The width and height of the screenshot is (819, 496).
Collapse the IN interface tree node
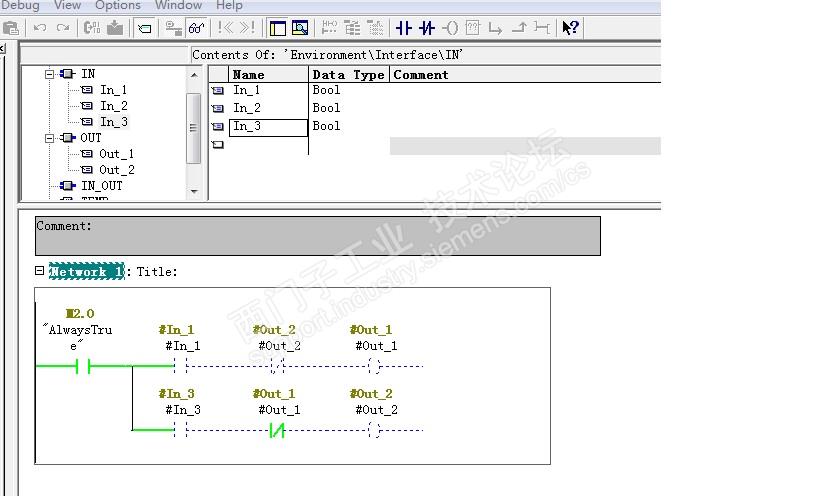click(50, 74)
